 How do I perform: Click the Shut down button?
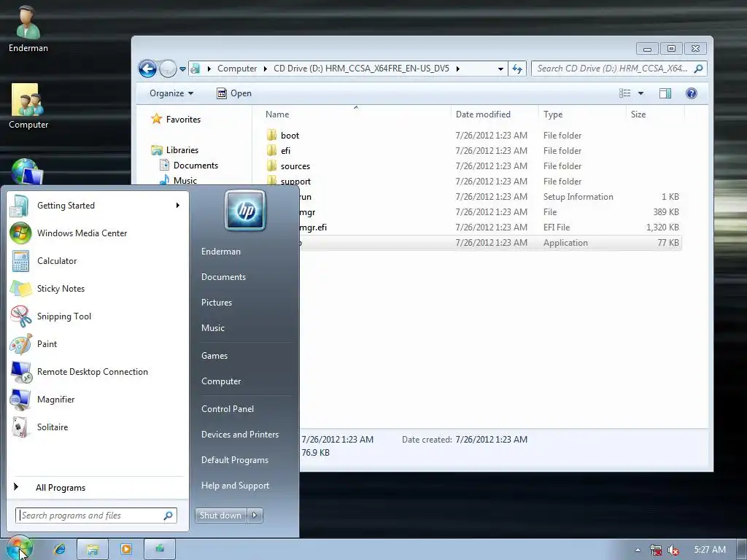(220, 516)
